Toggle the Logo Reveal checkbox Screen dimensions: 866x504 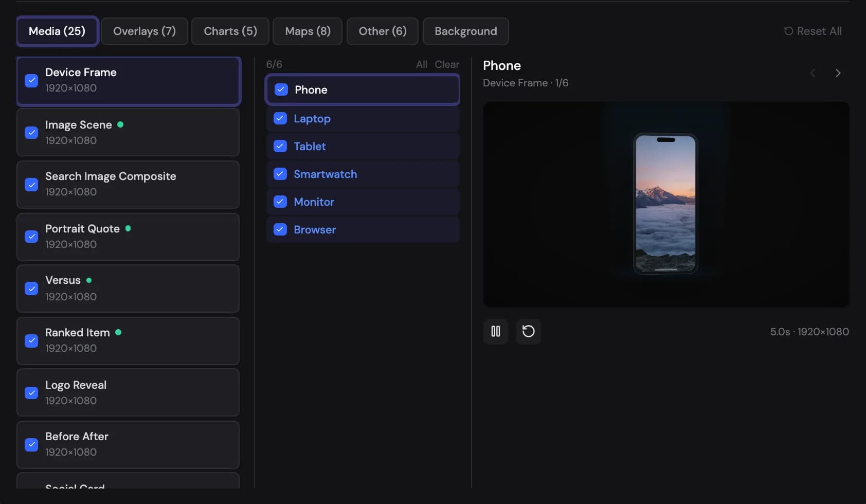click(x=31, y=393)
